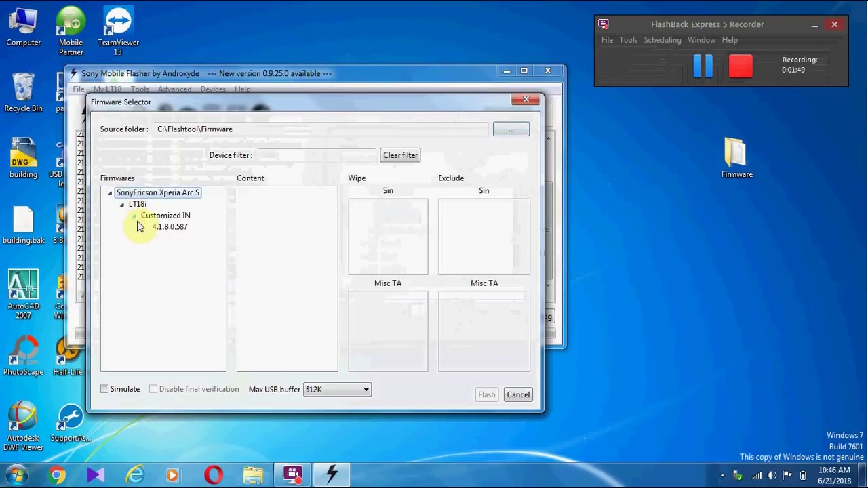Open the File Explorer taskbar icon
This screenshot has width=868, height=488.
[x=253, y=475]
